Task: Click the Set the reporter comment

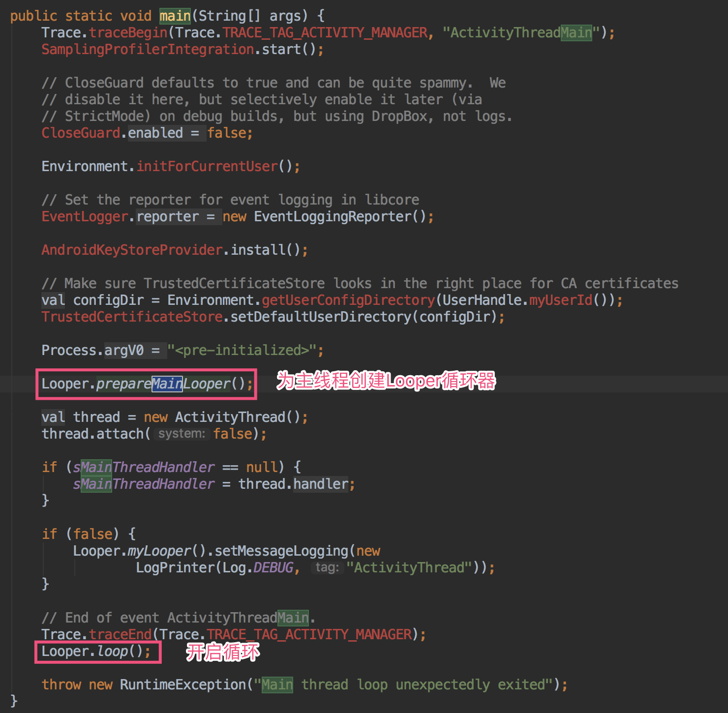Action: pos(230,200)
